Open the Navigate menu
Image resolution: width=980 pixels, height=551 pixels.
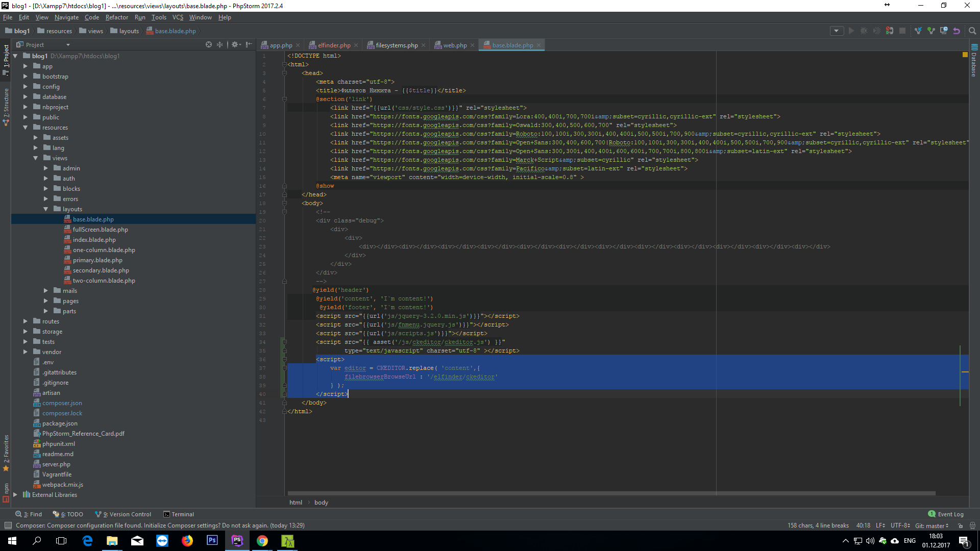[x=66, y=17]
